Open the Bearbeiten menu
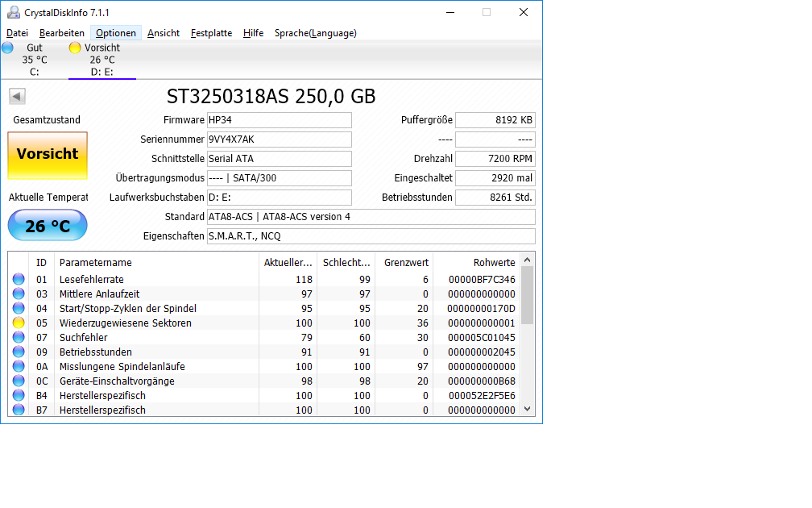Viewport: 812px width, 508px height. click(x=61, y=33)
